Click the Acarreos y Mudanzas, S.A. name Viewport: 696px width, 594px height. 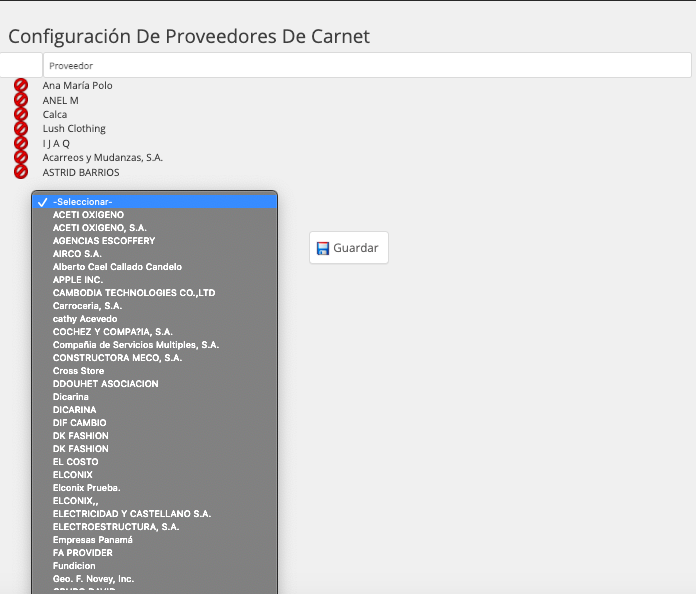103,158
